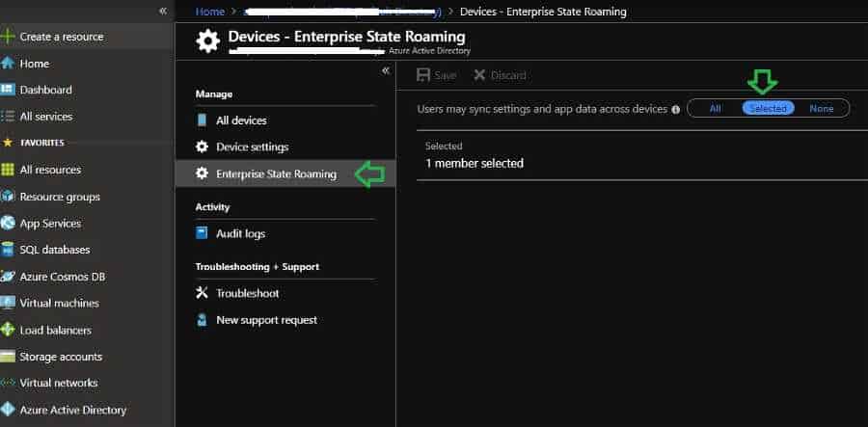Select Enterprise State Roaming menu item

coord(285,173)
